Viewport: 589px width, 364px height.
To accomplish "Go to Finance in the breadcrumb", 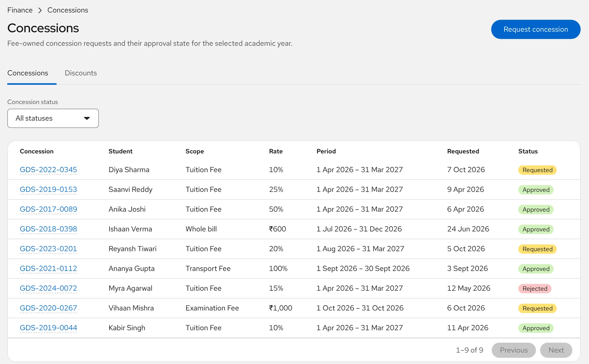I will (x=20, y=10).
